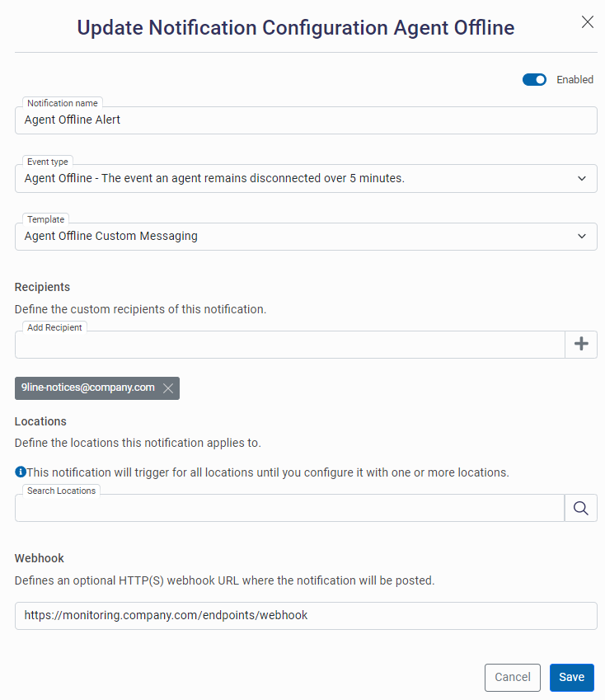Toggle the Enabled switch off
The height and width of the screenshot is (700, 605).
[534, 80]
